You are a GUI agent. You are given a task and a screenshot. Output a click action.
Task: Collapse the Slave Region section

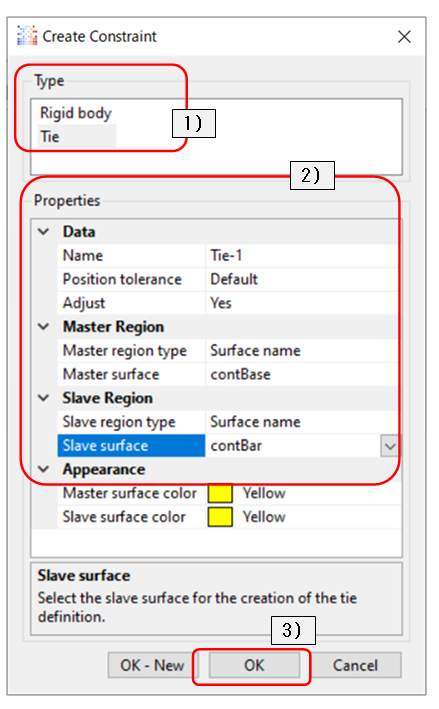[44, 398]
